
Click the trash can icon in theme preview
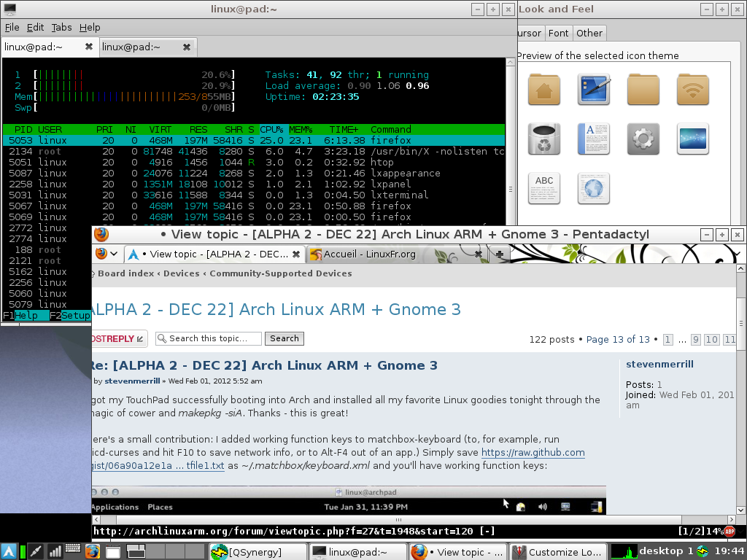tap(544, 139)
